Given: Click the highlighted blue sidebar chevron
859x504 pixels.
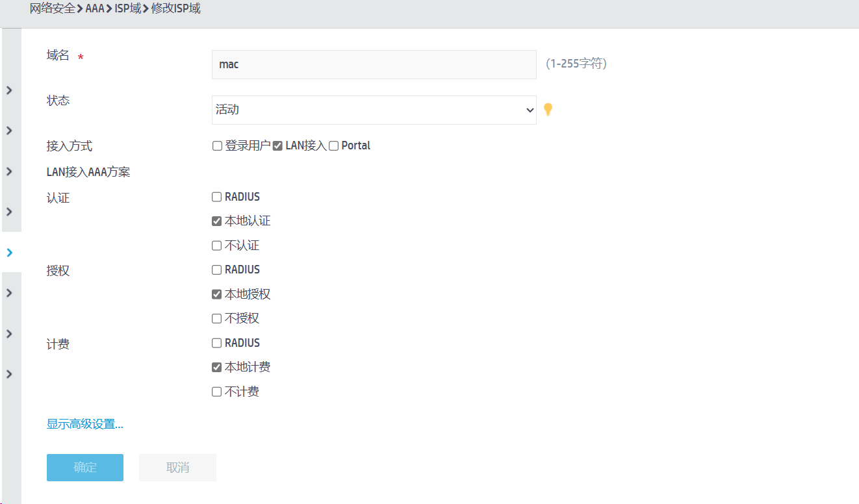Looking at the screenshot, I should [9, 253].
